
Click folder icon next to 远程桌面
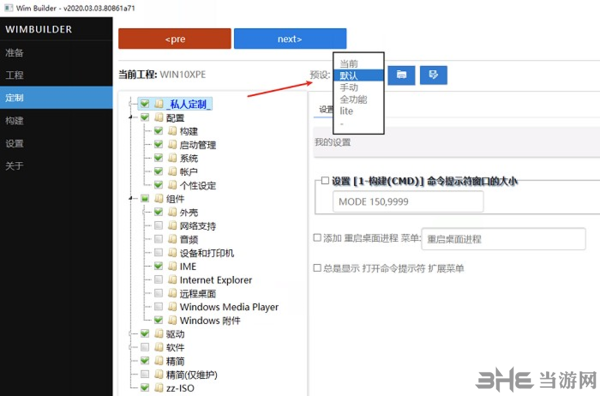click(173, 293)
